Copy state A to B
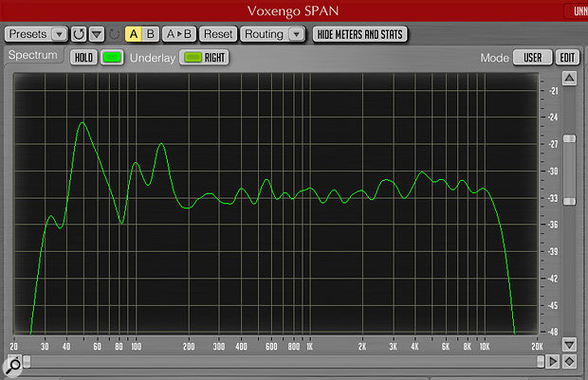The image size is (588, 380). pyautogui.click(x=179, y=34)
